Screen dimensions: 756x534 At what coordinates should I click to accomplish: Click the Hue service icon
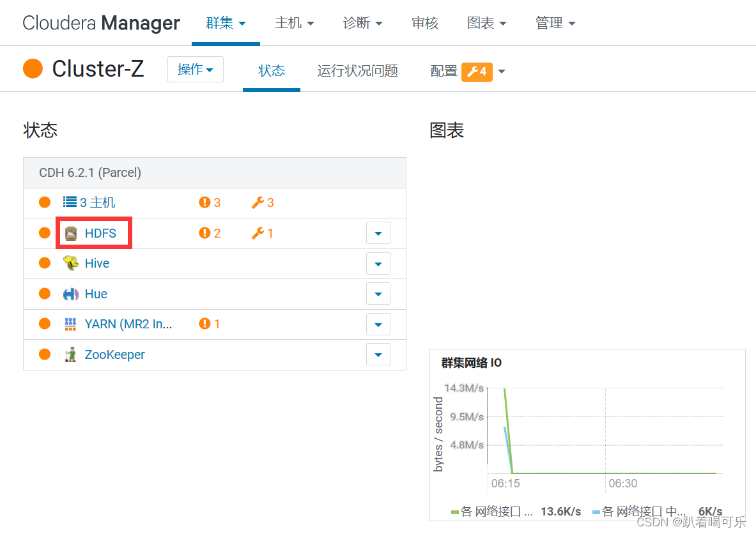click(71, 294)
